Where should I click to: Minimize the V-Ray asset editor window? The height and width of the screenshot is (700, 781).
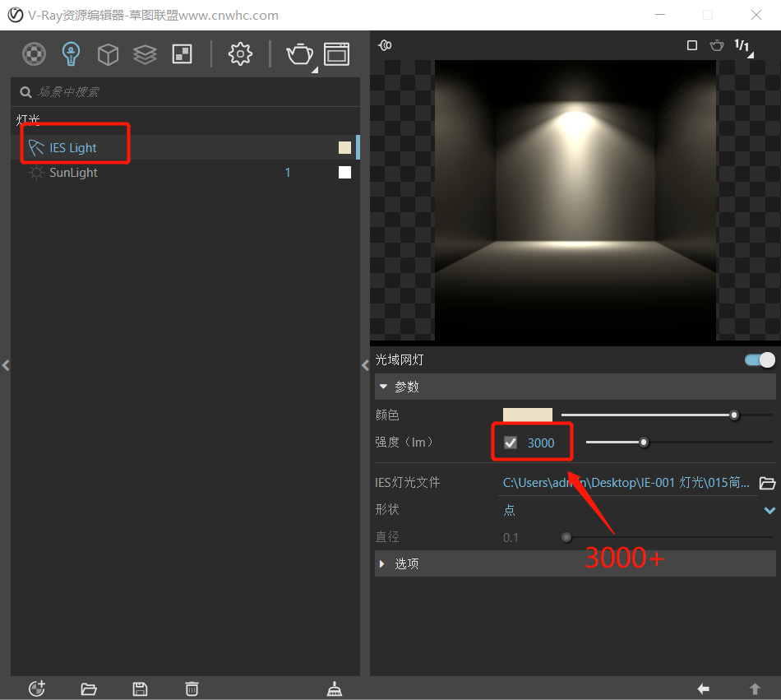[x=660, y=15]
